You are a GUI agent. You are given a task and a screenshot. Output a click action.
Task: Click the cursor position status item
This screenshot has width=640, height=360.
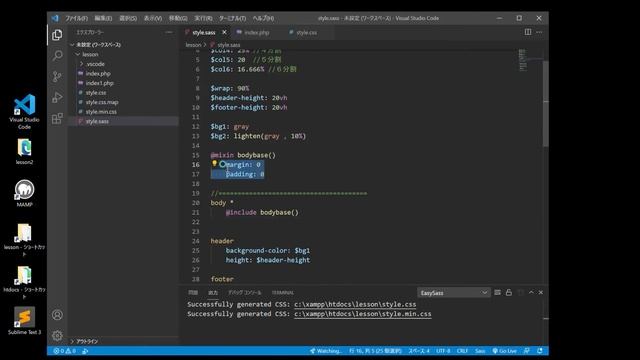(375, 351)
